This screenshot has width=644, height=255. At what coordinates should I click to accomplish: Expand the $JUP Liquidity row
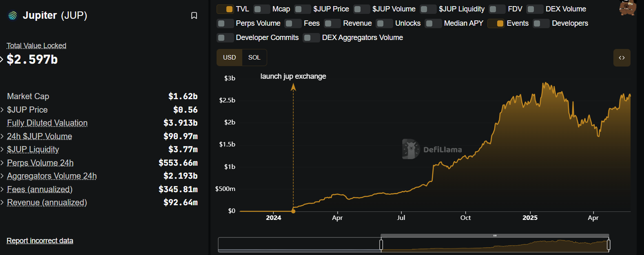click(x=2, y=149)
